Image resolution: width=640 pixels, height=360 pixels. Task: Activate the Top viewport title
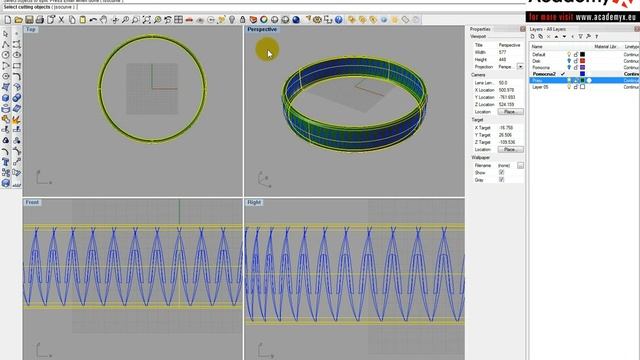[x=30, y=29]
